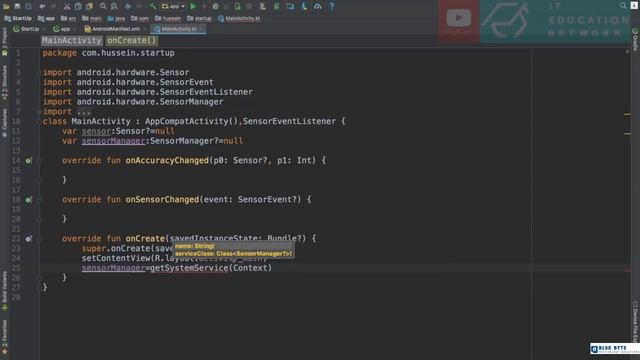Click the Help question mark icon
The width and height of the screenshot is (640, 360).
[x=331, y=7]
